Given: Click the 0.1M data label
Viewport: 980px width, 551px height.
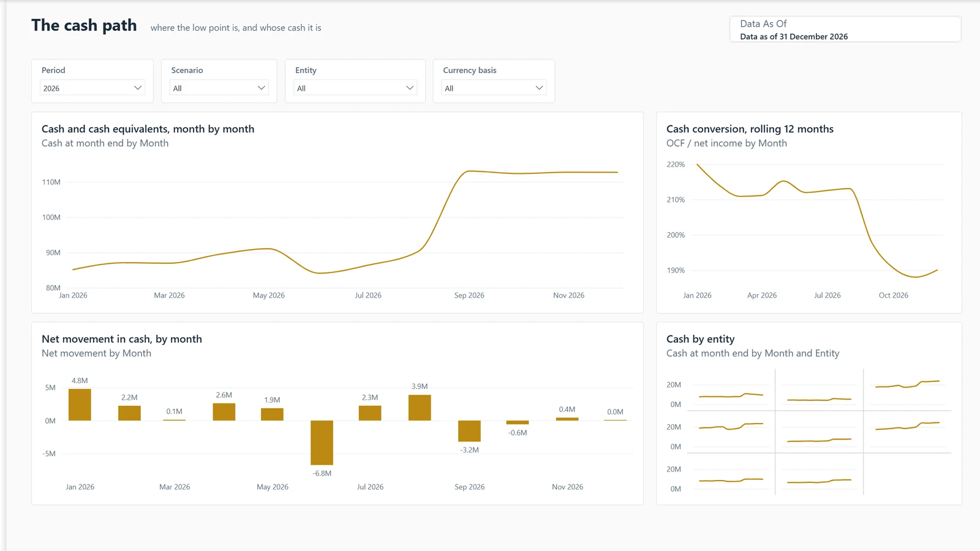Looking at the screenshot, I should coord(174,411).
